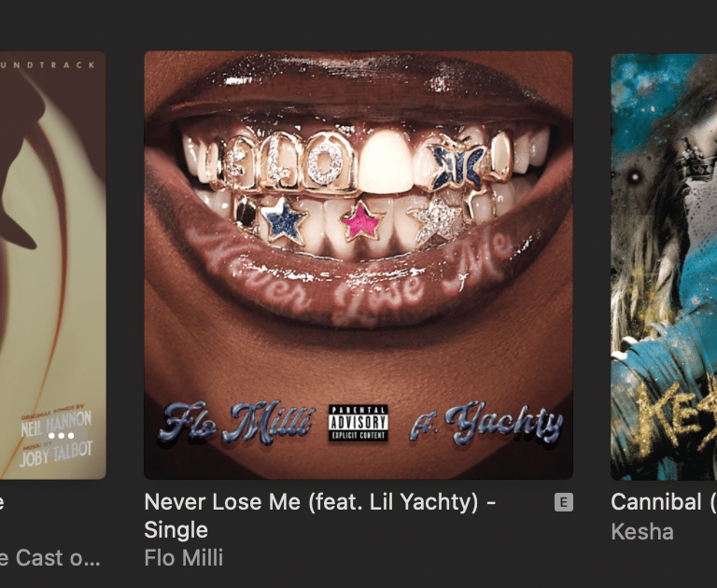Click the 'ft. Yachty' script text on cover
The height and width of the screenshot is (588, 717).
pos(486,423)
